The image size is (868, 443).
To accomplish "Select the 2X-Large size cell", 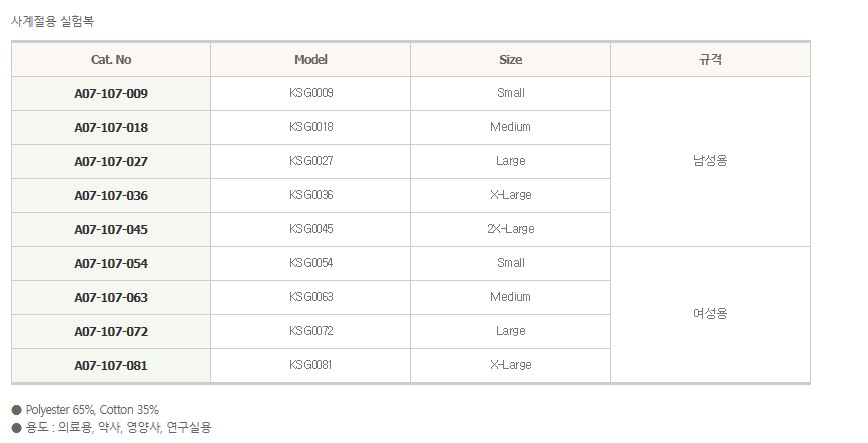I will click(x=511, y=230).
